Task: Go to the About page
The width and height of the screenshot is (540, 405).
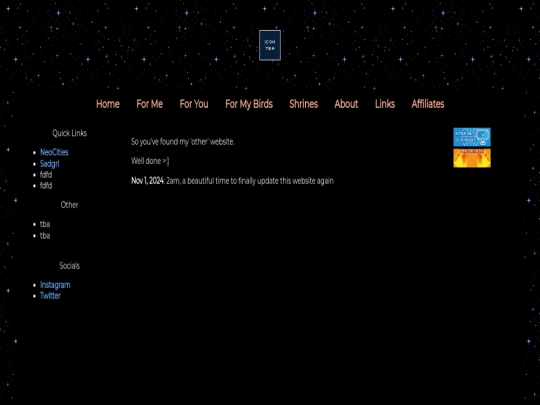Action: pyautogui.click(x=346, y=104)
